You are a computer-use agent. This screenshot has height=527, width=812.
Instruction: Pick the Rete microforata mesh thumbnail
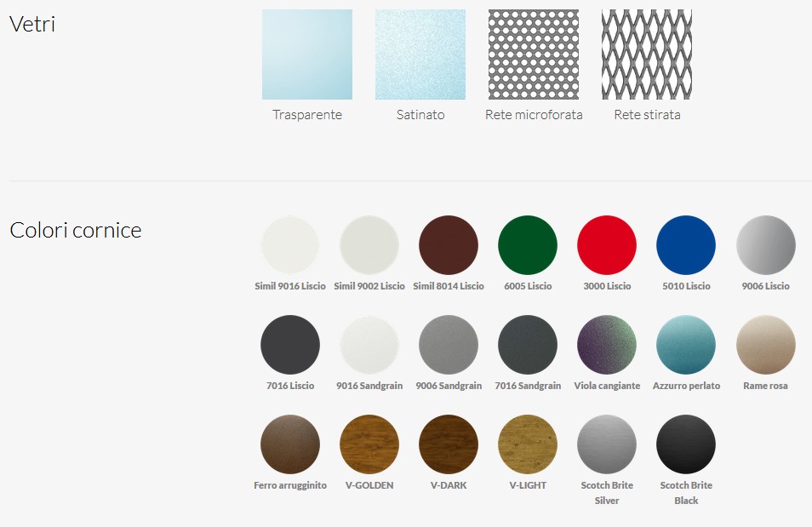(534, 54)
